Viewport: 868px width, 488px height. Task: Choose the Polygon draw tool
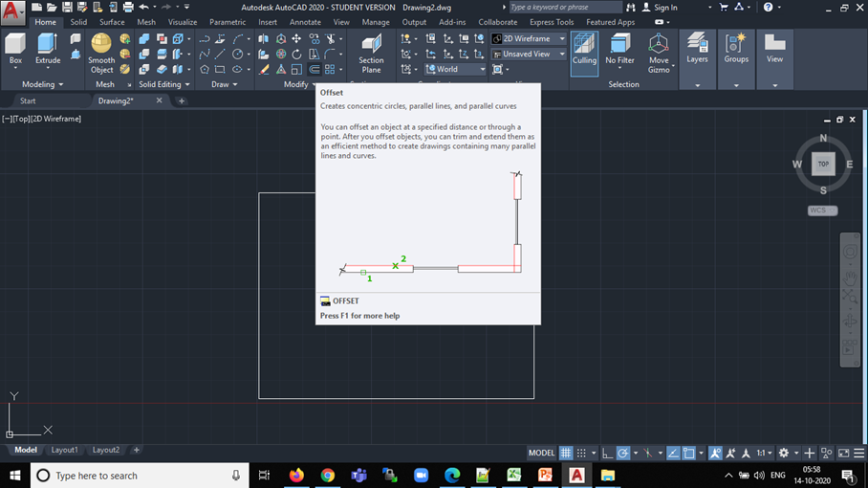205,69
